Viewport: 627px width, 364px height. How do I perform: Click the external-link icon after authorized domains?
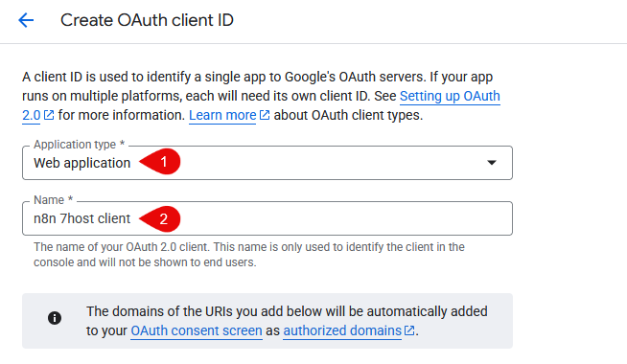point(409,330)
